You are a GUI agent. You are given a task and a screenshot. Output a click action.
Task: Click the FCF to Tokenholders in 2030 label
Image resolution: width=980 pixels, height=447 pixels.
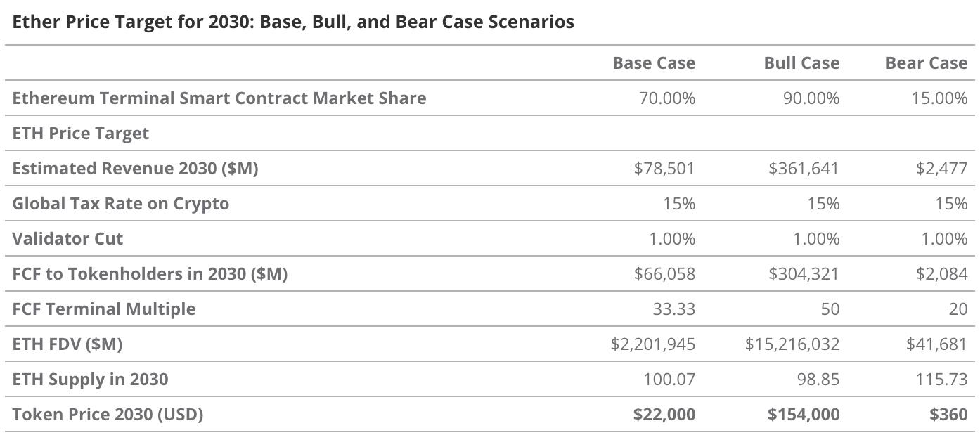pos(150,274)
